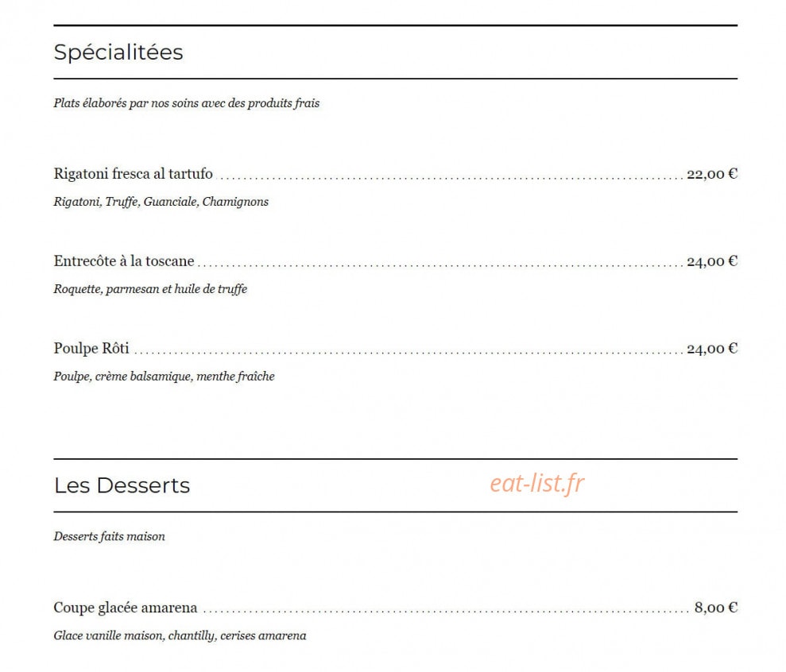Screen dimensions: 786x672
Task: Click the dotted leader after Coupe glacée amarena
Action: click(446, 612)
